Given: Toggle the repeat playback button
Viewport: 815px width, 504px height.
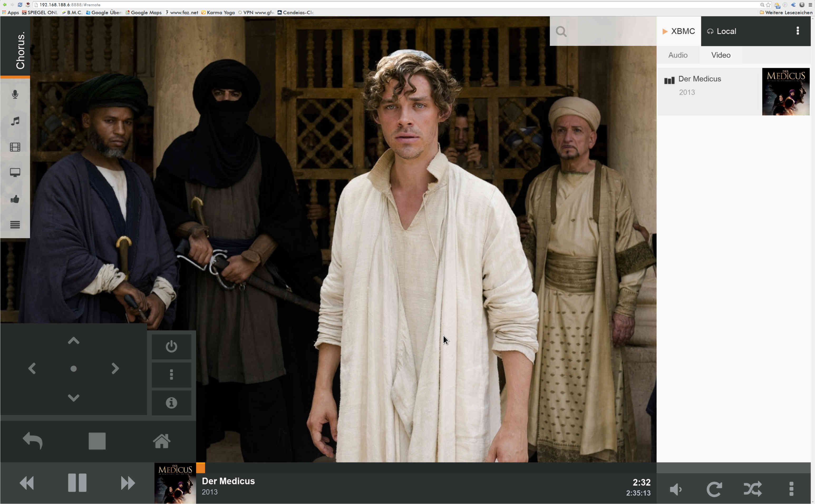Looking at the screenshot, I should 714,489.
